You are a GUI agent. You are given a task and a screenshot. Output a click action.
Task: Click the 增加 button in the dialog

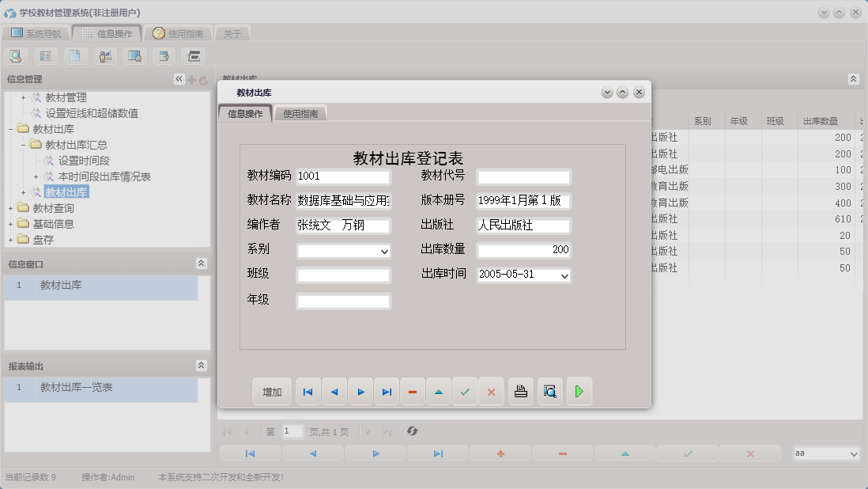(x=271, y=390)
